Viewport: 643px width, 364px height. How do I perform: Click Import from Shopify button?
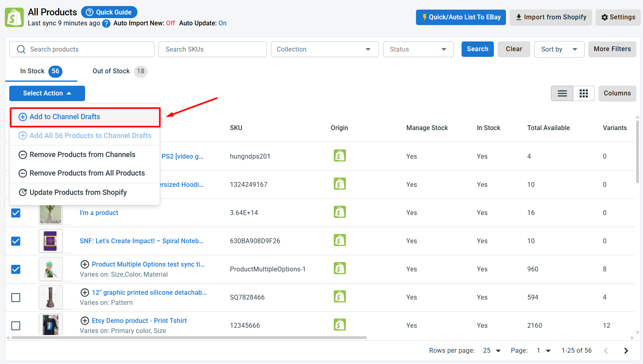click(x=551, y=17)
